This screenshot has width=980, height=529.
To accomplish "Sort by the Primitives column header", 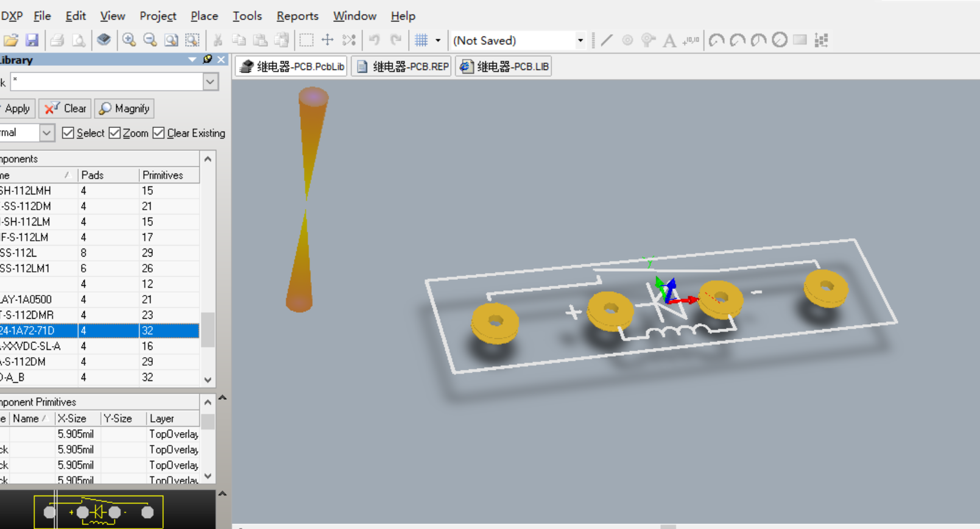I will tap(169, 175).
